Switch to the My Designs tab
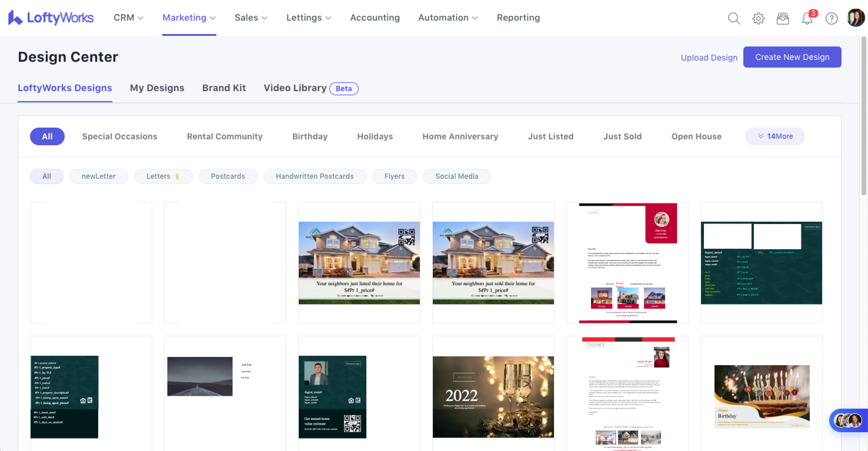Screen dimensions: 868x451 (x=157, y=88)
